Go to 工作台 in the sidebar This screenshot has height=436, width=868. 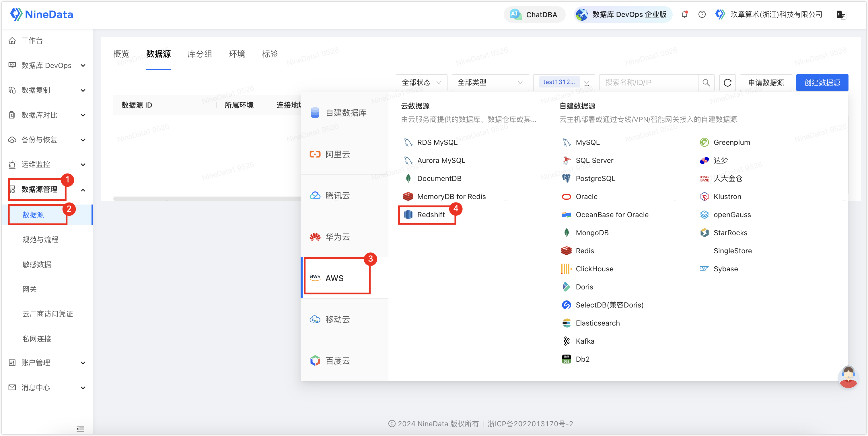[47, 41]
